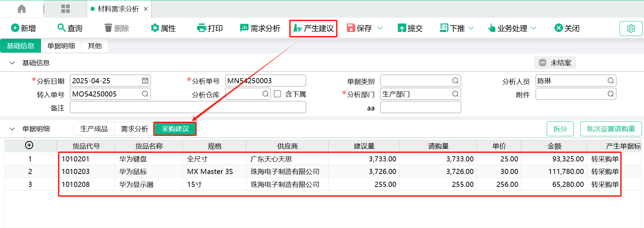The height and width of the screenshot is (228, 644).
Task: Click the 货品代号 column header
Action: pyautogui.click(x=86, y=146)
